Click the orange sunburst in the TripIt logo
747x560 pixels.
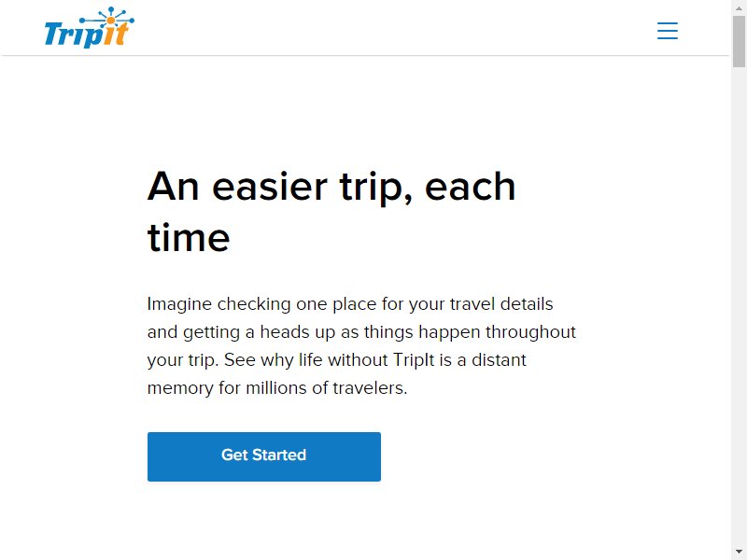coord(110,20)
